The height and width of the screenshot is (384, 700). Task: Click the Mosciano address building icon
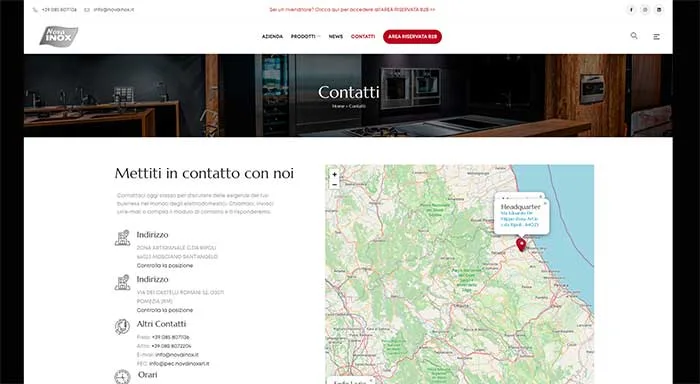[x=122, y=238]
